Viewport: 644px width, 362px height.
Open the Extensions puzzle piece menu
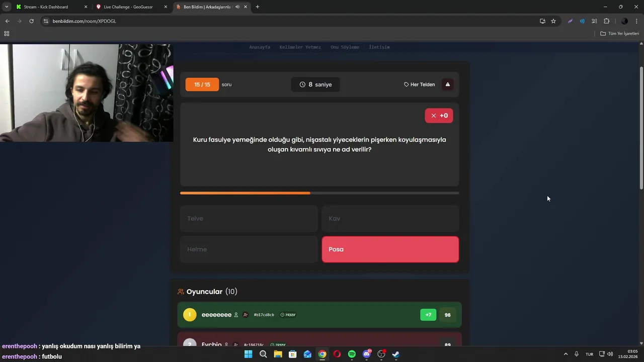(606, 21)
